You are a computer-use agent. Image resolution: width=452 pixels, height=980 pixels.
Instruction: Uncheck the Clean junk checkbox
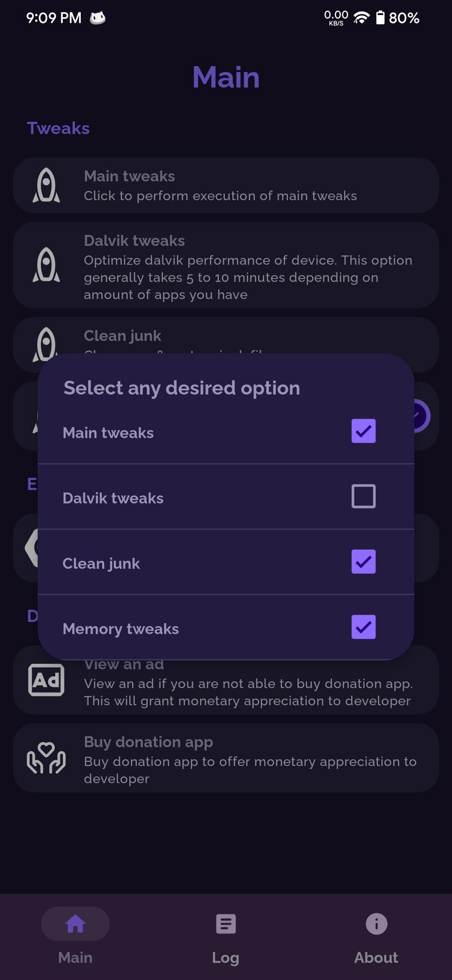click(364, 562)
